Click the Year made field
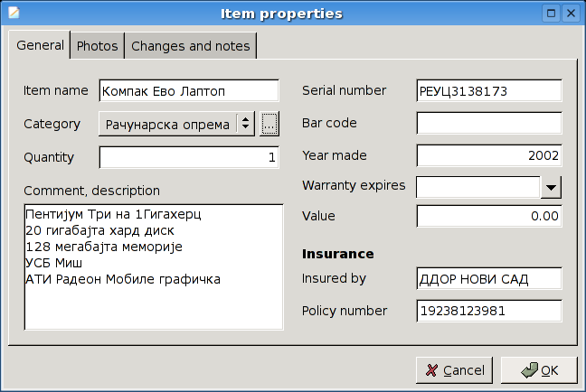This screenshot has height=392, width=586. [x=488, y=155]
